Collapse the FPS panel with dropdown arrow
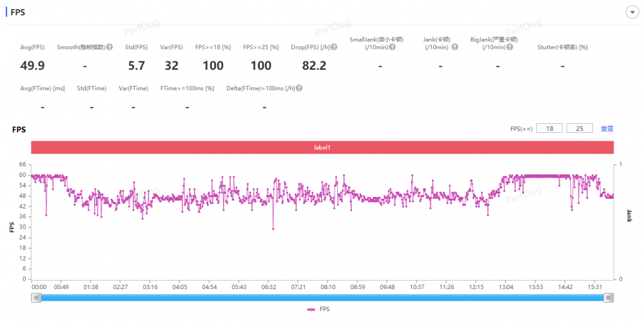Screen dimensions: 644x324 (x=632, y=12)
